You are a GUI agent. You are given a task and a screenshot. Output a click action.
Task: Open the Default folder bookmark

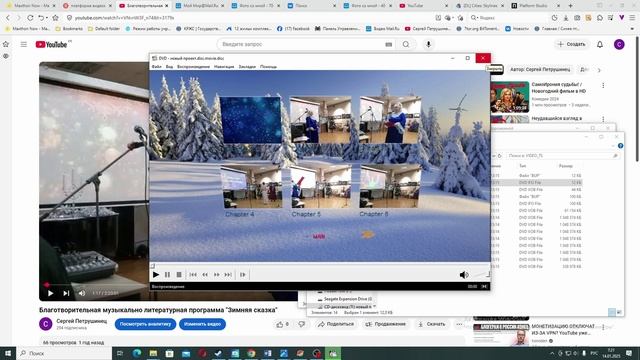104,29
